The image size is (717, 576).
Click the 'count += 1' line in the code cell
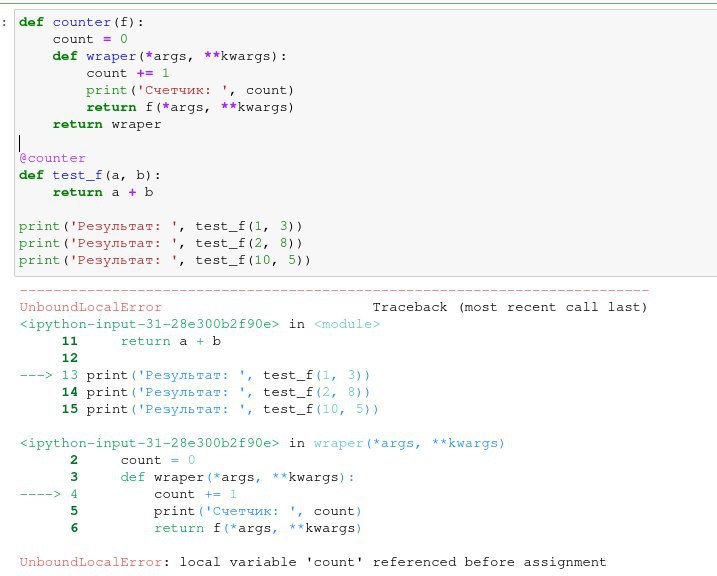[x=128, y=73]
